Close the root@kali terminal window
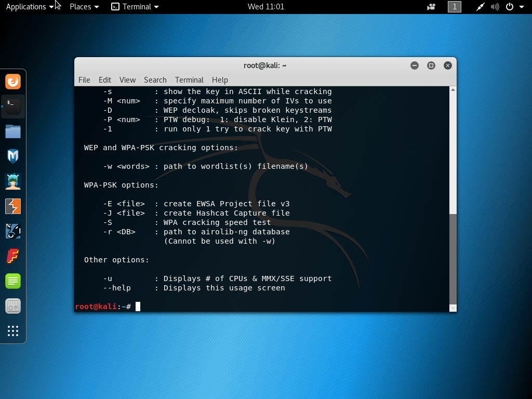The width and height of the screenshot is (532, 399). (447, 65)
